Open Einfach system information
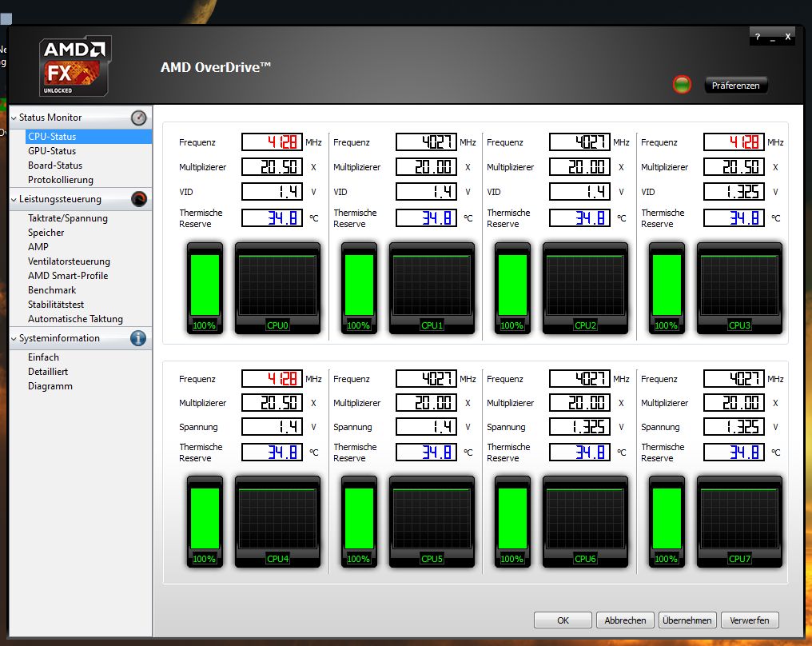The height and width of the screenshot is (646, 812). pos(43,357)
